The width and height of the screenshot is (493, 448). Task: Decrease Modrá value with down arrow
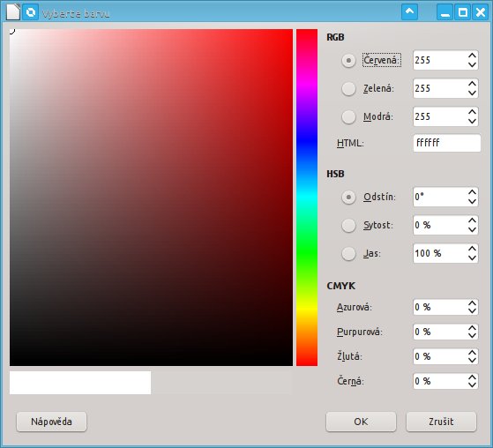(x=472, y=122)
